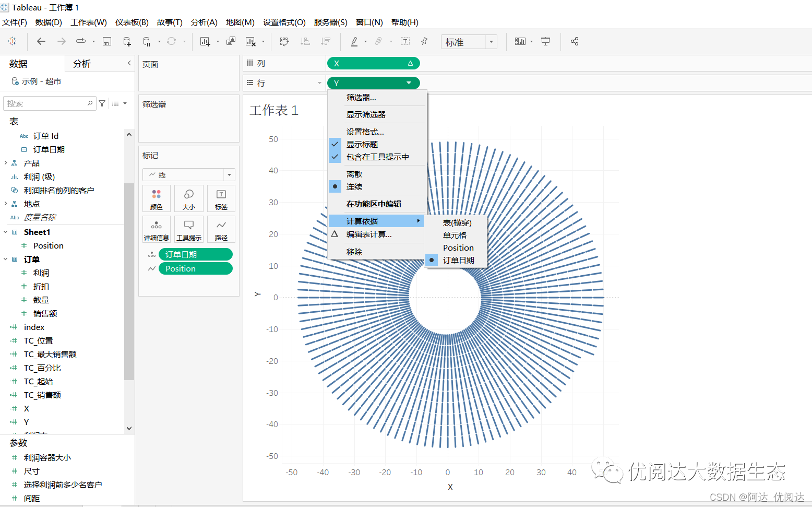Undo with the back arrow icon

coord(41,41)
